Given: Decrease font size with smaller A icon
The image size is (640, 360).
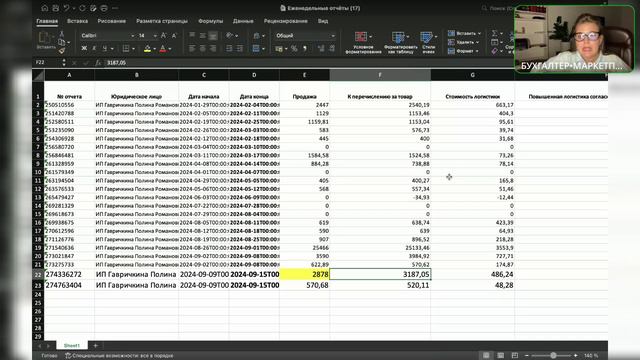Looking at the screenshot, I should [174, 36].
